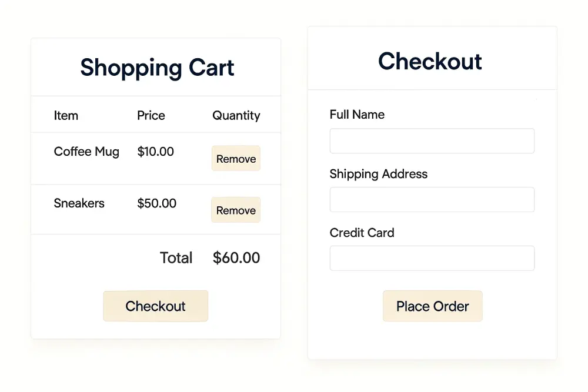Select the Price column header
This screenshot has height=392, width=588.
(x=151, y=116)
